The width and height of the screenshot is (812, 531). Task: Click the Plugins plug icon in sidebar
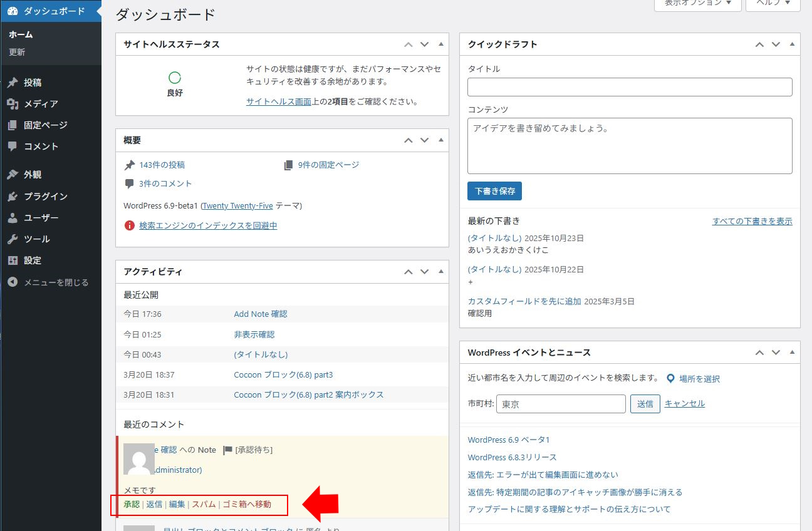pyautogui.click(x=13, y=197)
